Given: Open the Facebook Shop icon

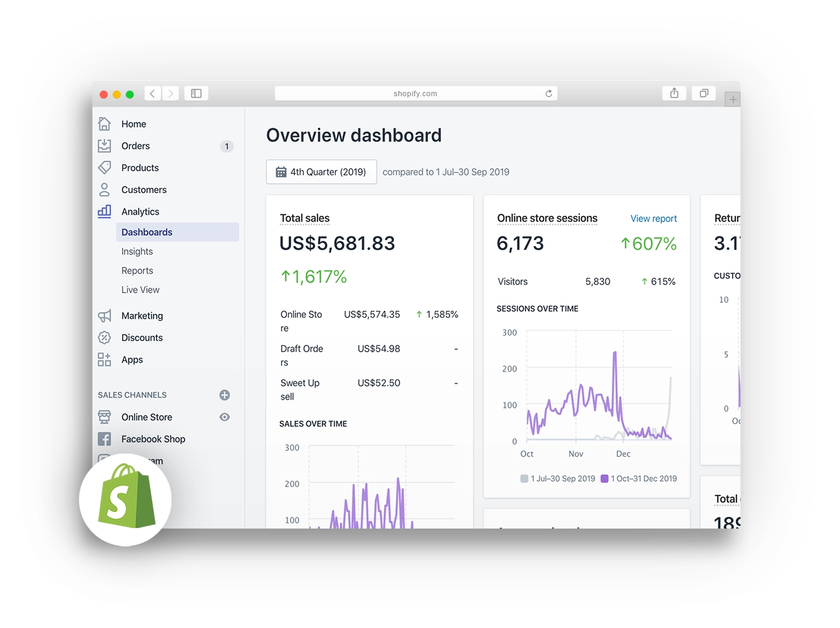Looking at the screenshot, I should point(104,439).
